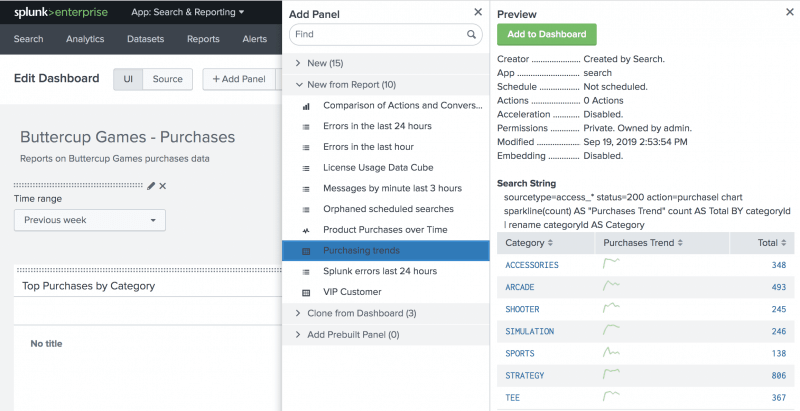Screen dimensions: 800x411
Task: Click list icon beside Orphaned scheduled searches
Action: click(306, 210)
